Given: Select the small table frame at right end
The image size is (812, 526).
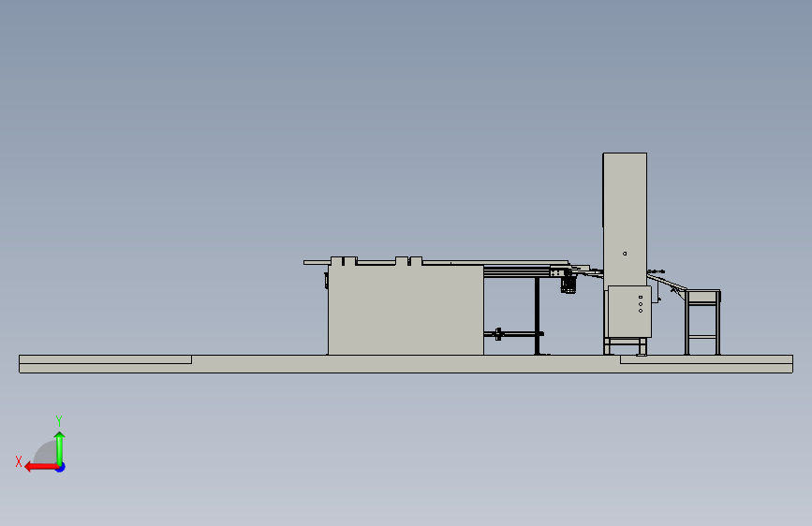Looking at the screenshot, I should tap(702, 322).
